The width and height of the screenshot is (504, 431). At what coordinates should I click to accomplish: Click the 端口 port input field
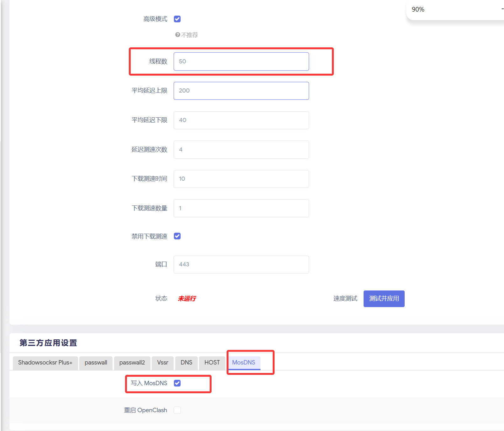pos(241,264)
